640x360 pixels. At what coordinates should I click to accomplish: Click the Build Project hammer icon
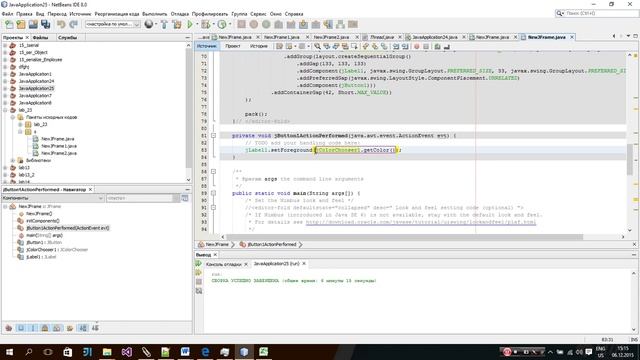164,24
